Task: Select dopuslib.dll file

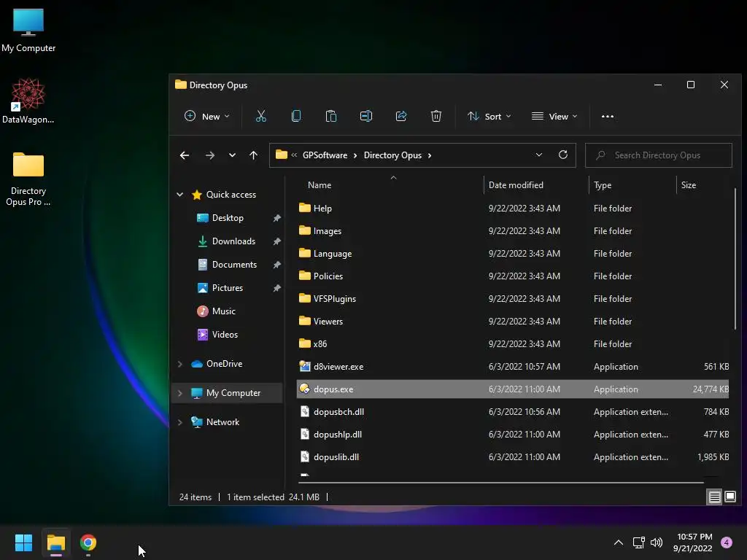Action: 513,457
